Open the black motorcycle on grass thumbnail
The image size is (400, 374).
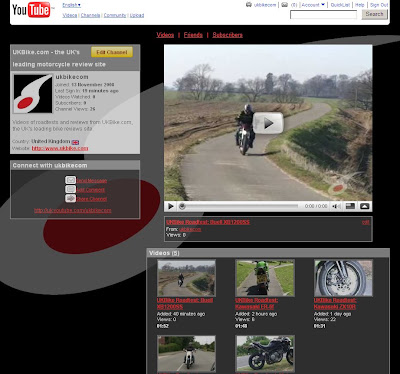(265, 354)
